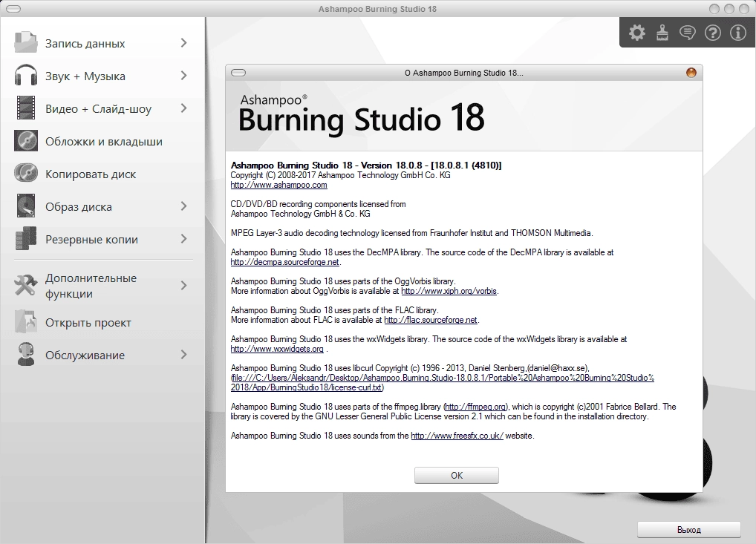The width and height of the screenshot is (756, 544).
Task: Click the Выход button
Action: pyautogui.click(x=689, y=530)
